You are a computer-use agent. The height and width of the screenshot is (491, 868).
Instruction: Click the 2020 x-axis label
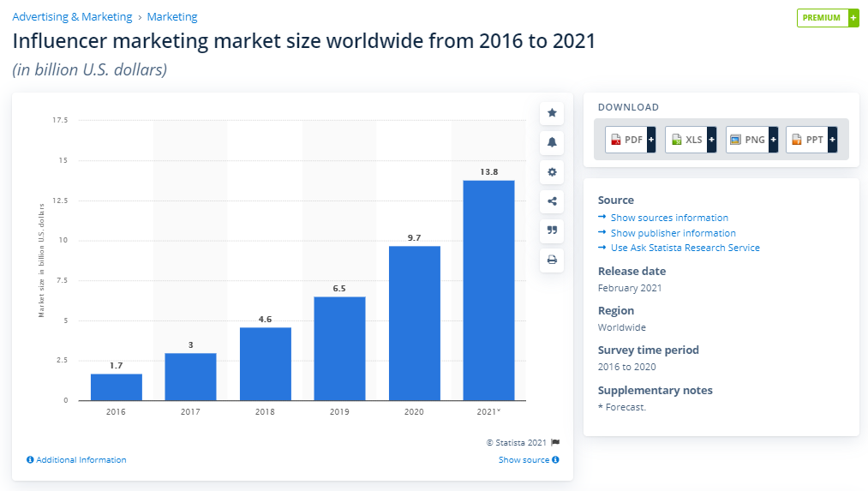pyautogui.click(x=414, y=412)
